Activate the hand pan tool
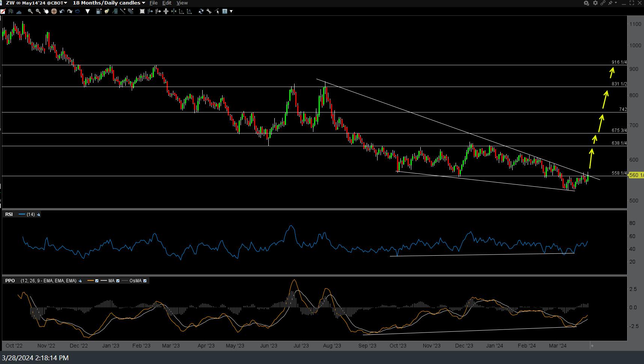Image resolution: width=644 pixels, height=364 pixels. pyautogui.click(x=46, y=11)
